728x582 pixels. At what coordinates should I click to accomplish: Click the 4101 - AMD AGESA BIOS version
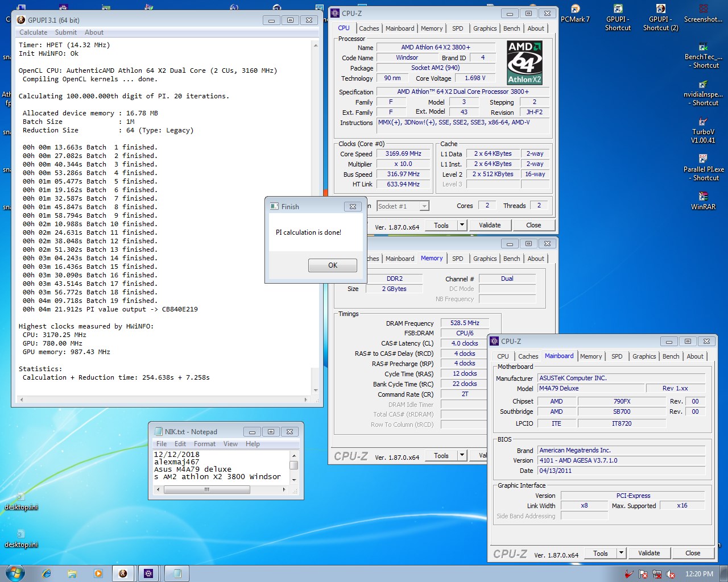(x=622, y=460)
